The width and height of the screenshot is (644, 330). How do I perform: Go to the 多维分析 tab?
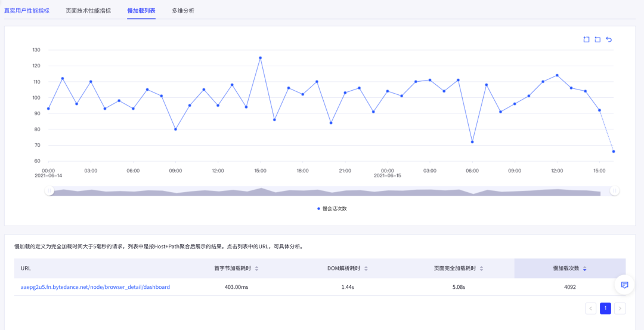(183, 11)
